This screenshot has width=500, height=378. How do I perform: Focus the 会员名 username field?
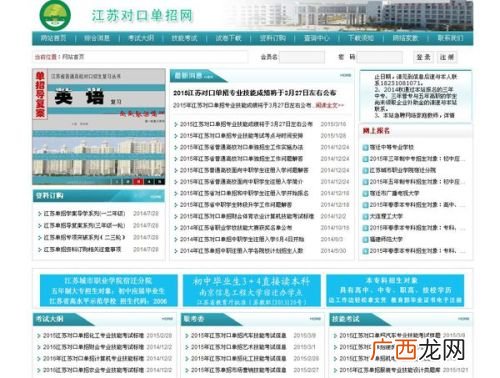click(x=302, y=57)
